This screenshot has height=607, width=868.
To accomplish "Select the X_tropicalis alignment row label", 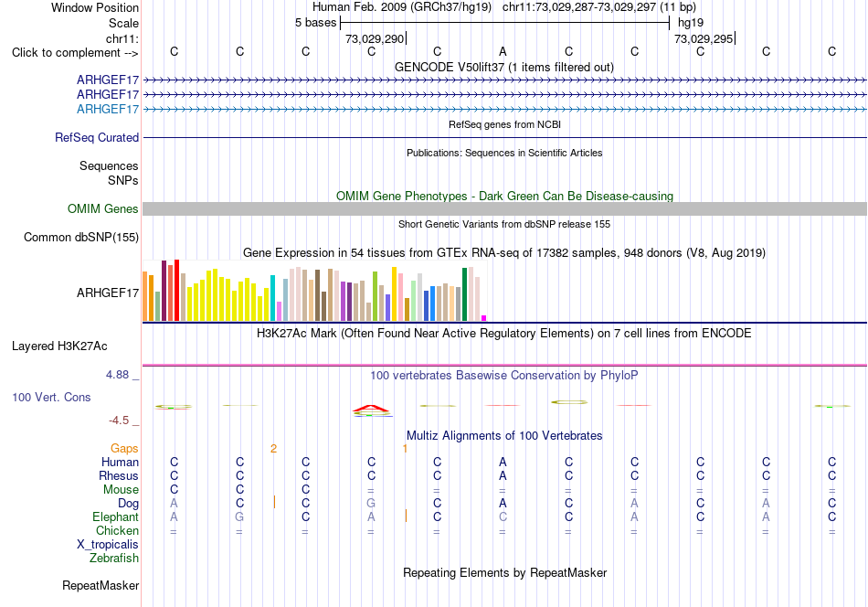I will coord(108,545).
